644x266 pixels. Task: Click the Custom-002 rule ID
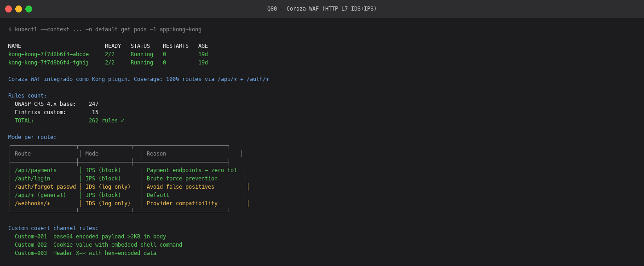point(31,245)
